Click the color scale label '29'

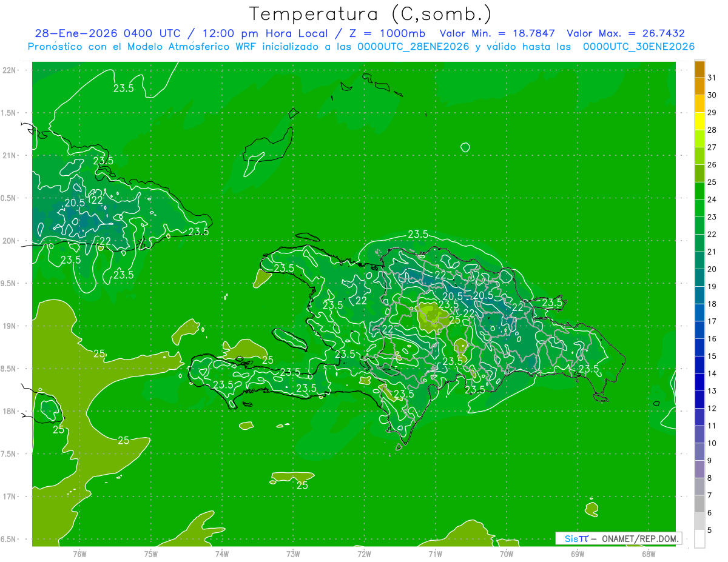(x=712, y=113)
